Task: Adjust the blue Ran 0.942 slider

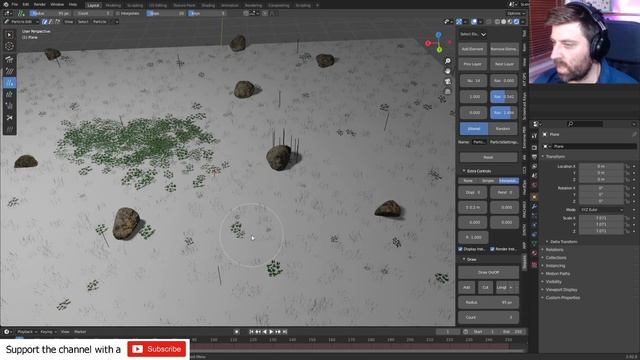Action: [x=504, y=97]
